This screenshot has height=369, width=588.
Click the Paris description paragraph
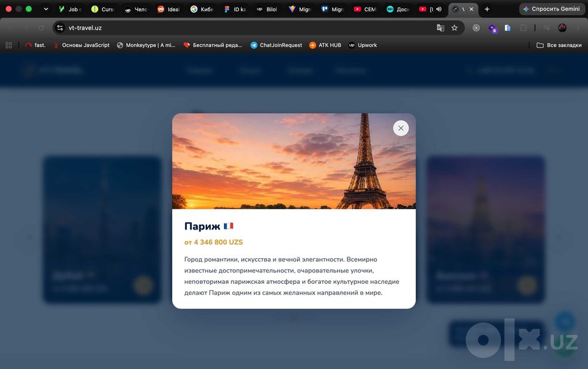coord(292,276)
